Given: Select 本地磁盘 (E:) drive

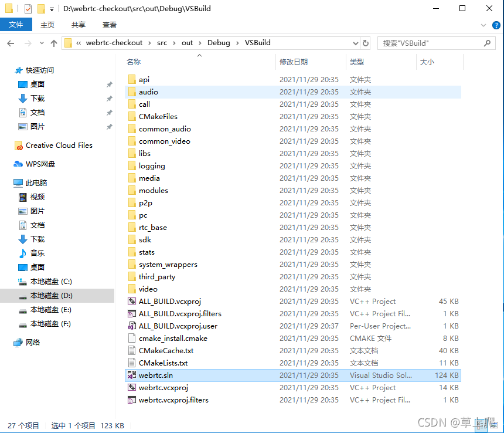Looking at the screenshot, I should (51, 310).
